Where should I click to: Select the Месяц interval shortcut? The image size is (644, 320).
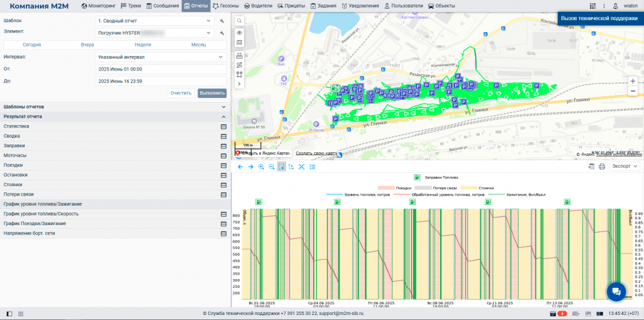click(x=198, y=45)
